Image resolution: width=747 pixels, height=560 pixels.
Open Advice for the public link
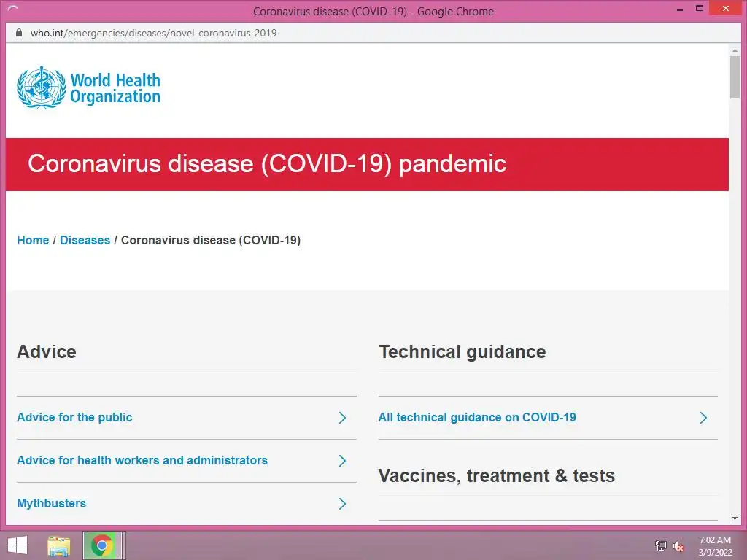click(74, 417)
